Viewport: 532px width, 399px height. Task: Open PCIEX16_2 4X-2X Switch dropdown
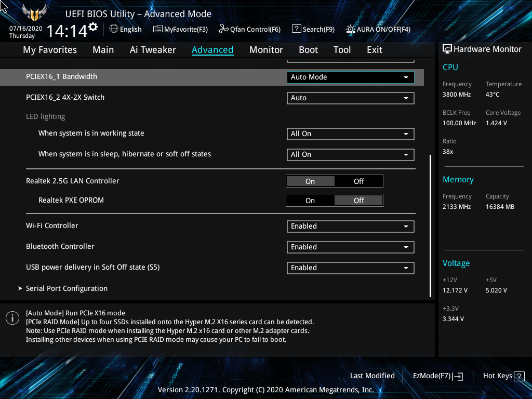pyautogui.click(x=351, y=98)
